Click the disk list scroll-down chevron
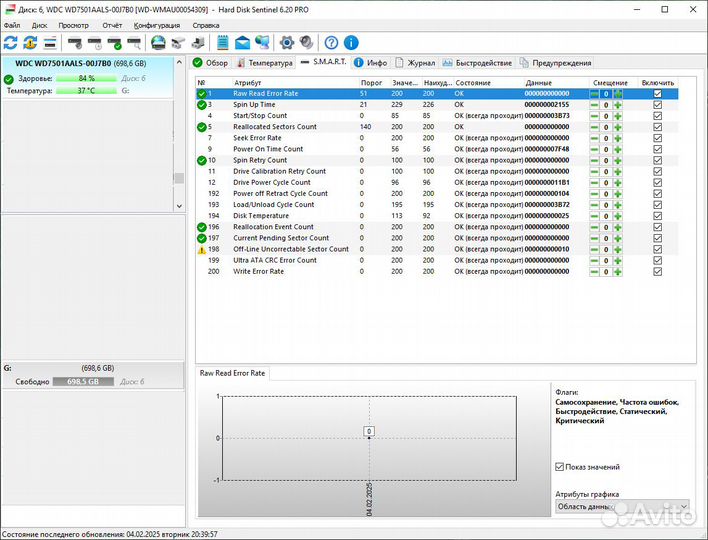This screenshot has height=540, width=708. [x=180, y=204]
